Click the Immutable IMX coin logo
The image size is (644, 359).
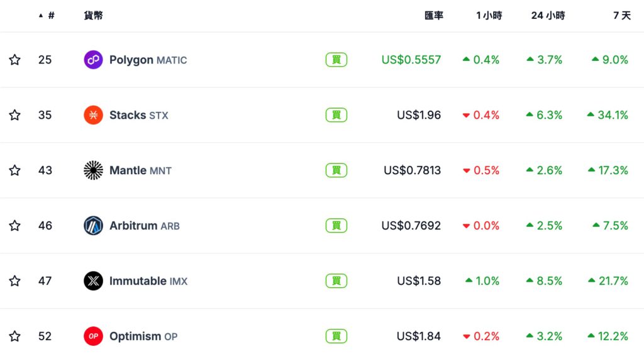click(x=93, y=281)
